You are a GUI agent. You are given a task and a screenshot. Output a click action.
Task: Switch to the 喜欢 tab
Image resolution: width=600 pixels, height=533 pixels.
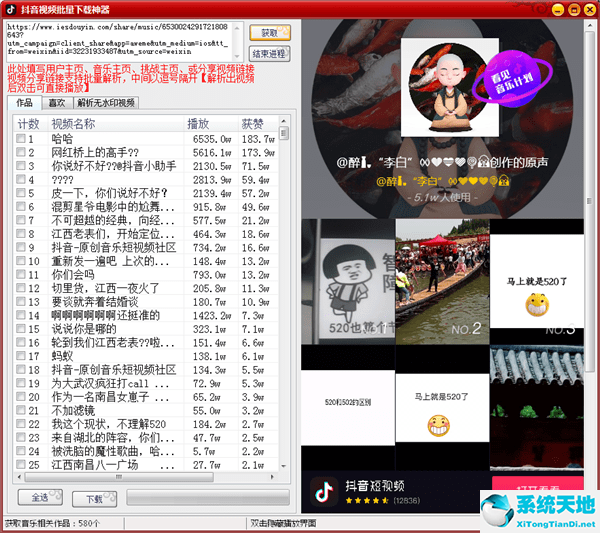point(57,103)
